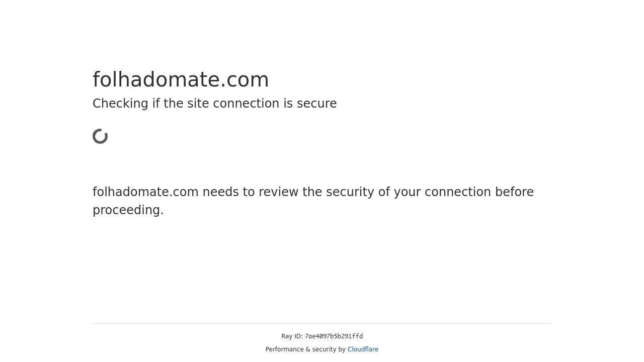Click the word "before" in the paragraph
Image resolution: width=644 pixels, height=362 pixels.
coord(514,192)
